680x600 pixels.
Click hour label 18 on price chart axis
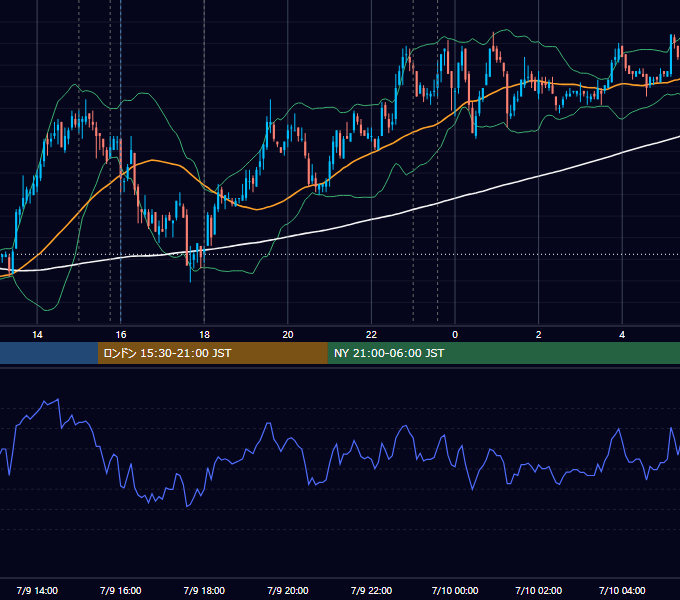click(204, 335)
